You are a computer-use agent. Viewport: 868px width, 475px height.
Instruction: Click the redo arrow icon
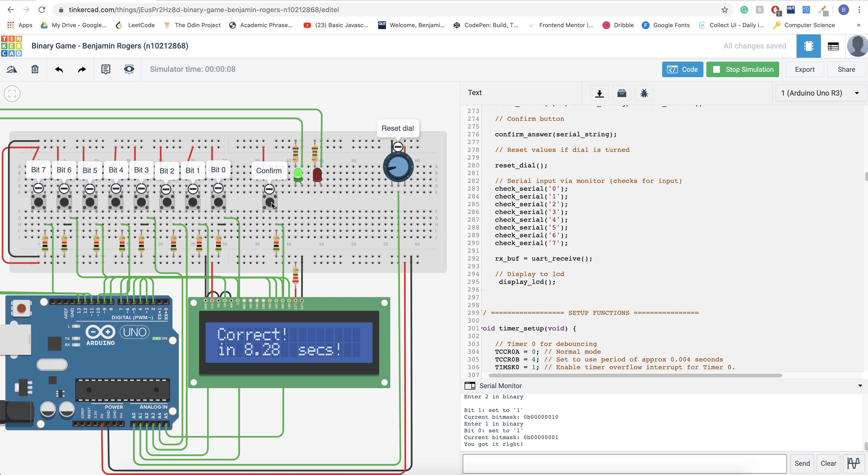click(82, 69)
